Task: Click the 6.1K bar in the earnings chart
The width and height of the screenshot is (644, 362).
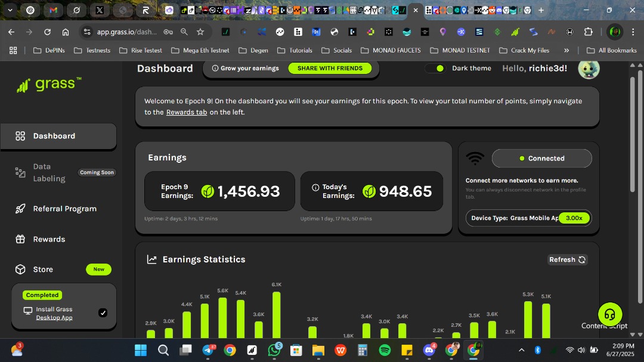Action: [x=277, y=315]
